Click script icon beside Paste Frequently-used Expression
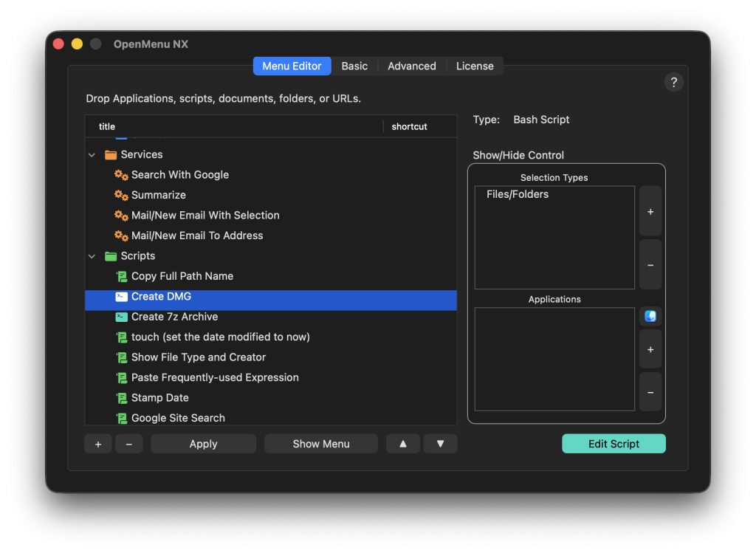The height and width of the screenshot is (553, 756). click(122, 377)
